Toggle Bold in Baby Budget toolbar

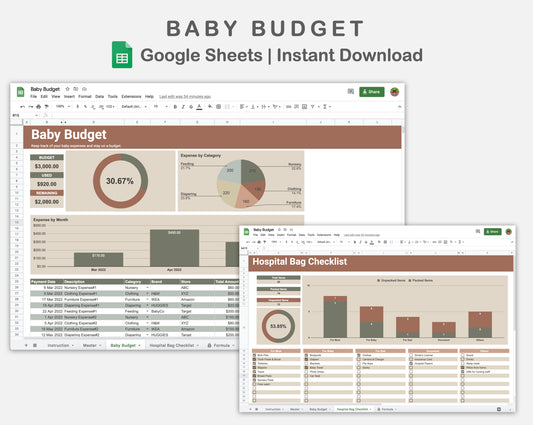pyautogui.click(x=175, y=107)
